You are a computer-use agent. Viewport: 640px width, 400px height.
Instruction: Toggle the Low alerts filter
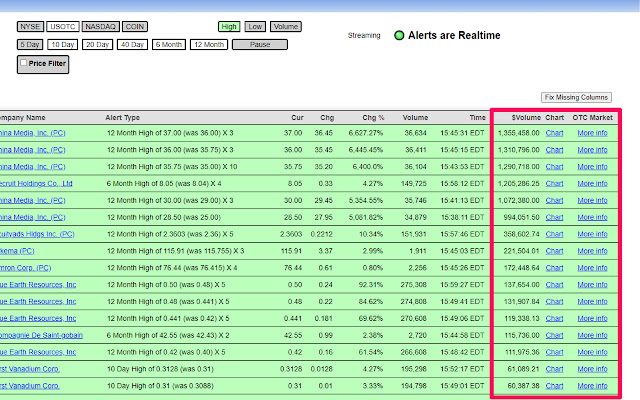point(255,27)
